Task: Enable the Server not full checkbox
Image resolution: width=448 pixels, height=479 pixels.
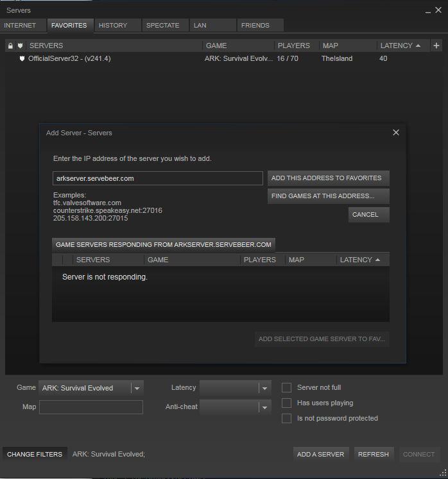Action: (x=287, y=388)
